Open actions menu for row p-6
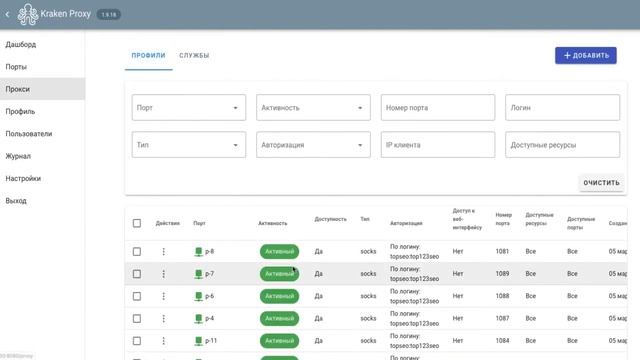The height and width of the screenshot is (360, 640). [x=164, y=296]
